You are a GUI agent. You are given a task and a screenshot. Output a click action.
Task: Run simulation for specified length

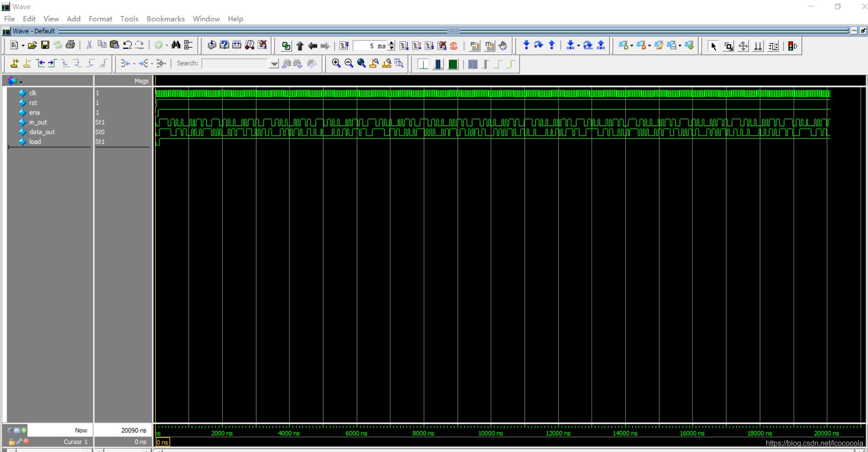404,46
